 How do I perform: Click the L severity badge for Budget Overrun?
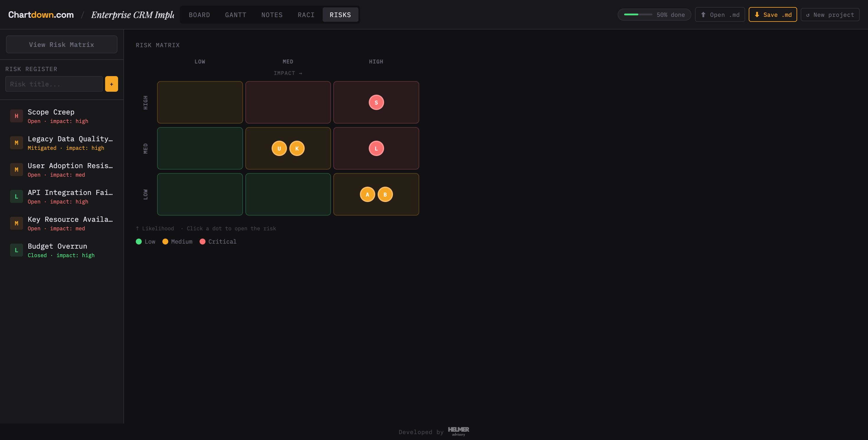(16, 250)
